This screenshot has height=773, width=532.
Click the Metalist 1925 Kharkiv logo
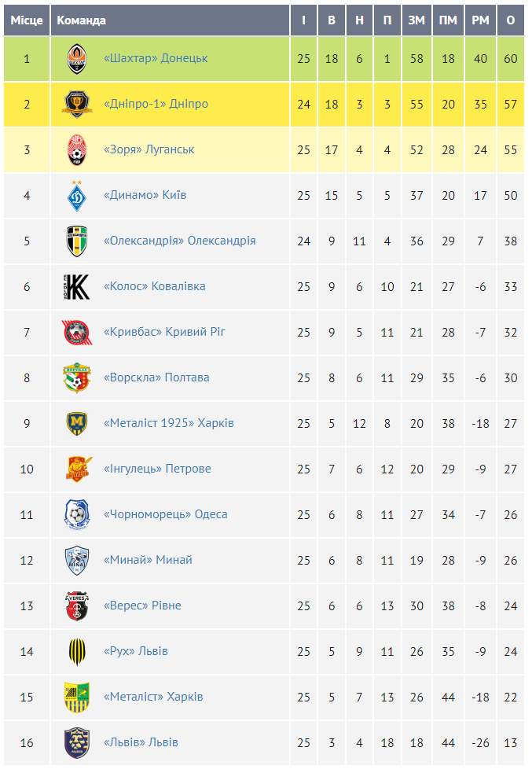click(x=77, y=424)
